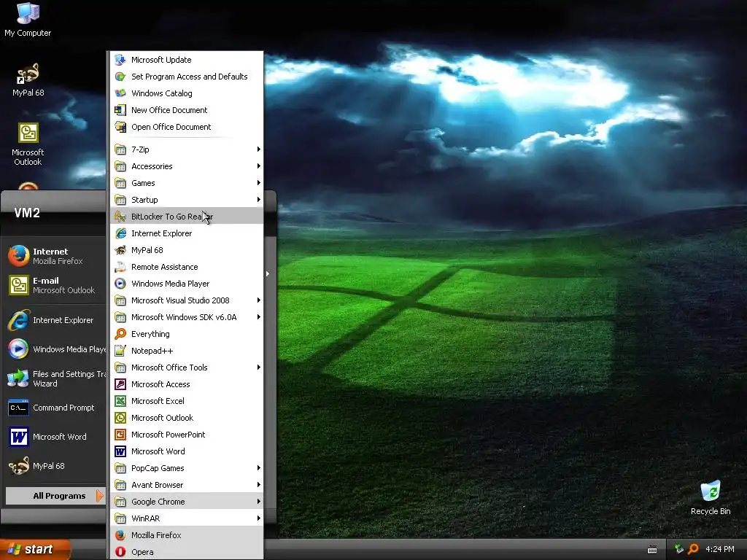Screen dimensions: 747x560
Task: Launch Internet Explorer from All Programs list
Action: point(187,233)
